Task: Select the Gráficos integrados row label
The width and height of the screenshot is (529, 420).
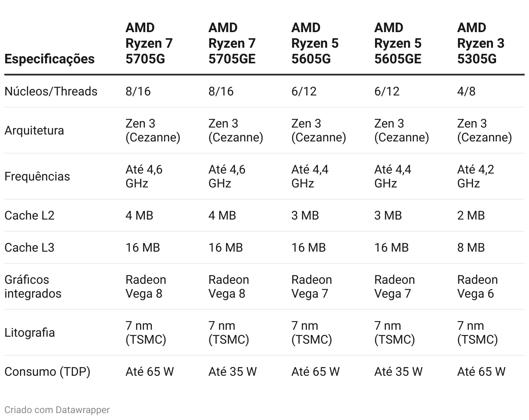Action: pos(33,286)
